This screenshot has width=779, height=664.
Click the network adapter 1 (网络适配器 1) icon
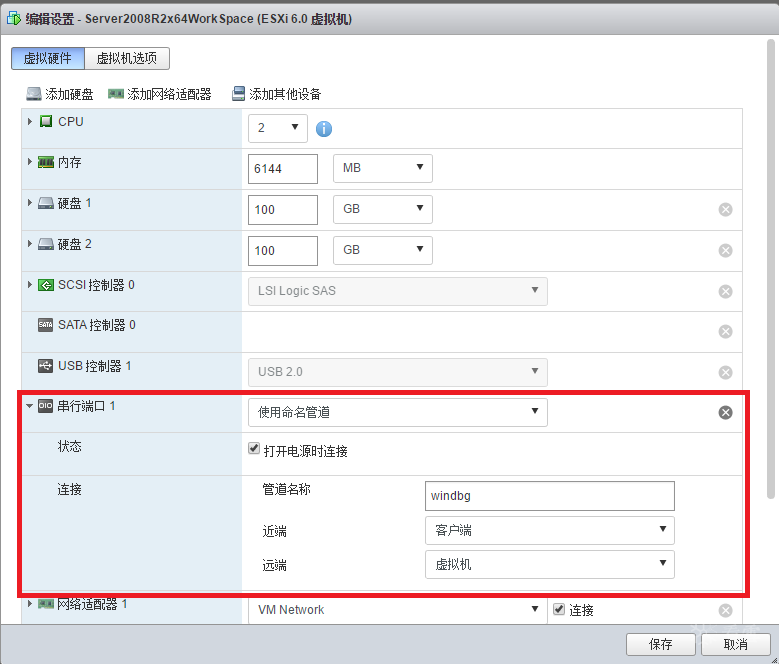click(46, 604)
